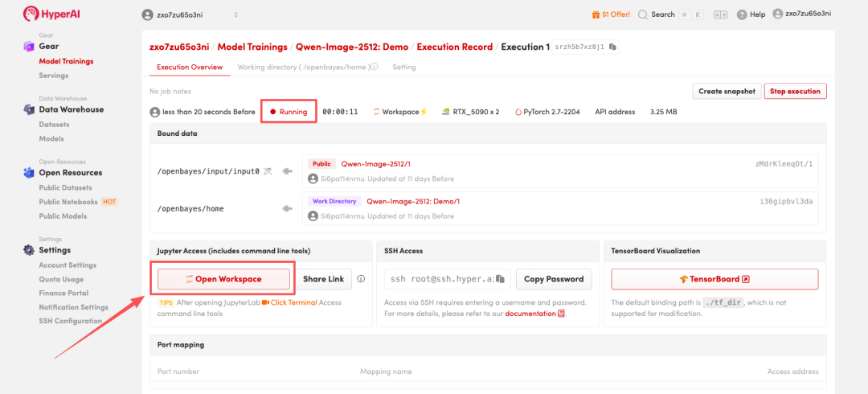Image resolution: width=868 pixels, height=394 pixels.
Task: Click the Stop execution button
Action: (795, 92)
